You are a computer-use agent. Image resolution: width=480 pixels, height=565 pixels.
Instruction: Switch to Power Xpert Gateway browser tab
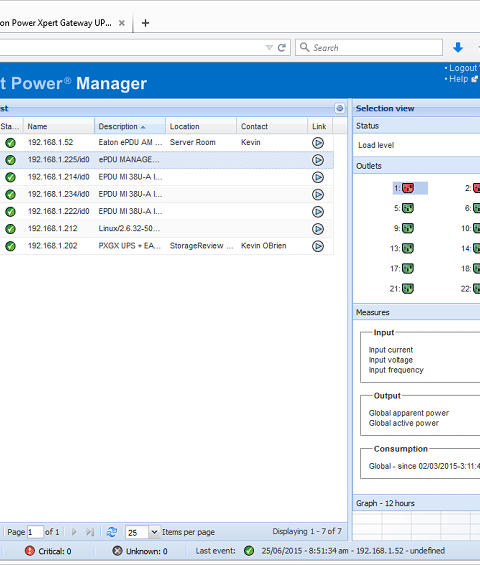(56, 23)
